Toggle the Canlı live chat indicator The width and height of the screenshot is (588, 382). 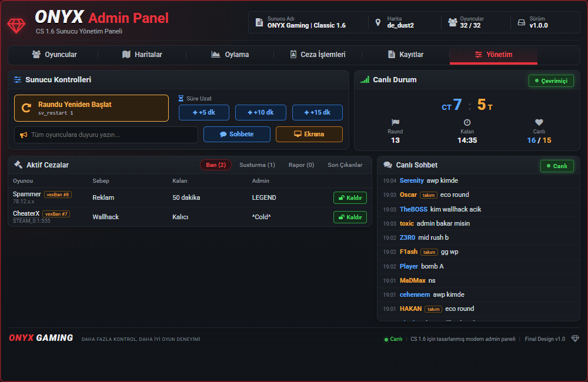pyautogui.click(x=557, y=166)
